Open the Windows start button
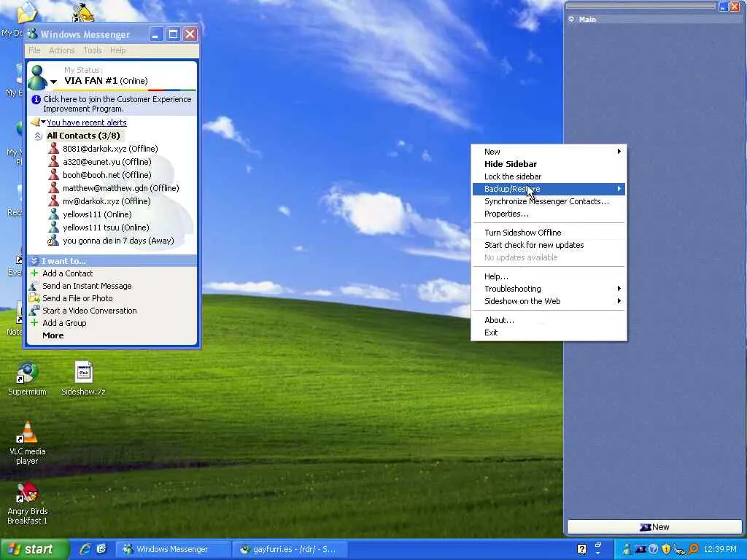The image size is (747, 560). 34,549
